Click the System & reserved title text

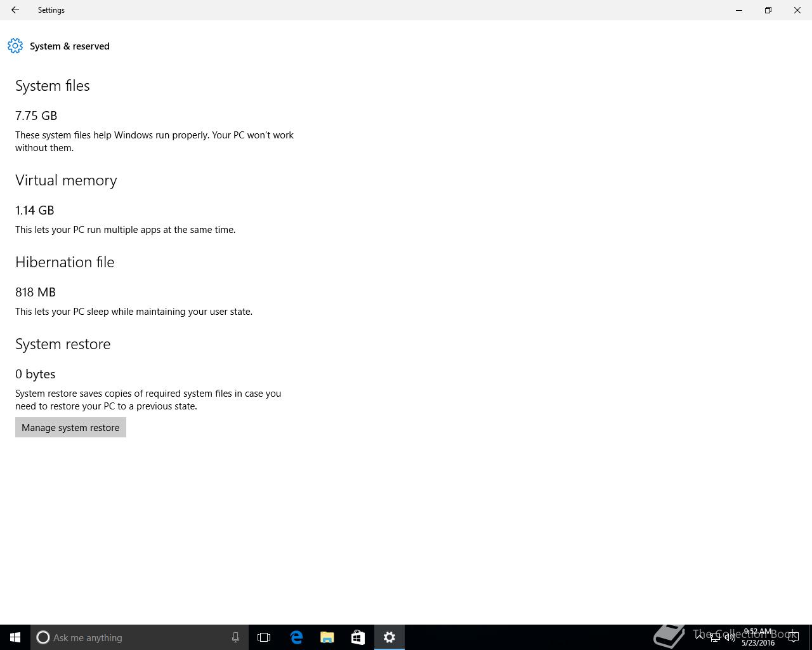point(70,46)
